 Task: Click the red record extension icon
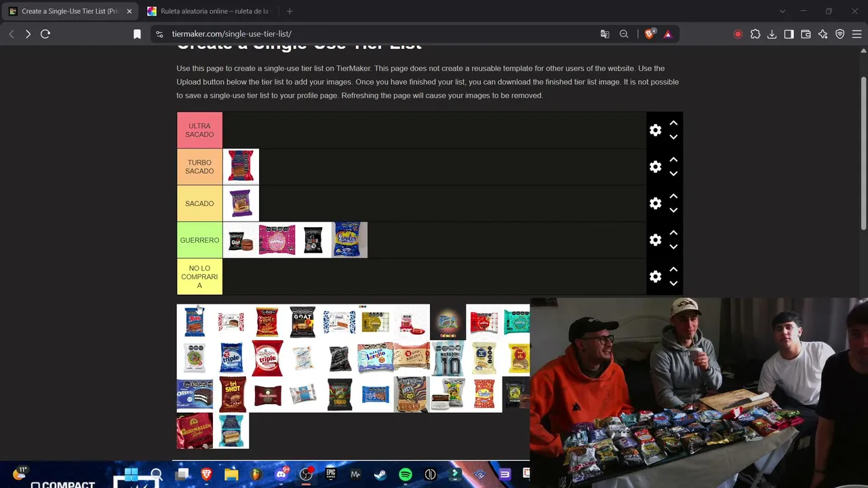click(x=738, y=34)
